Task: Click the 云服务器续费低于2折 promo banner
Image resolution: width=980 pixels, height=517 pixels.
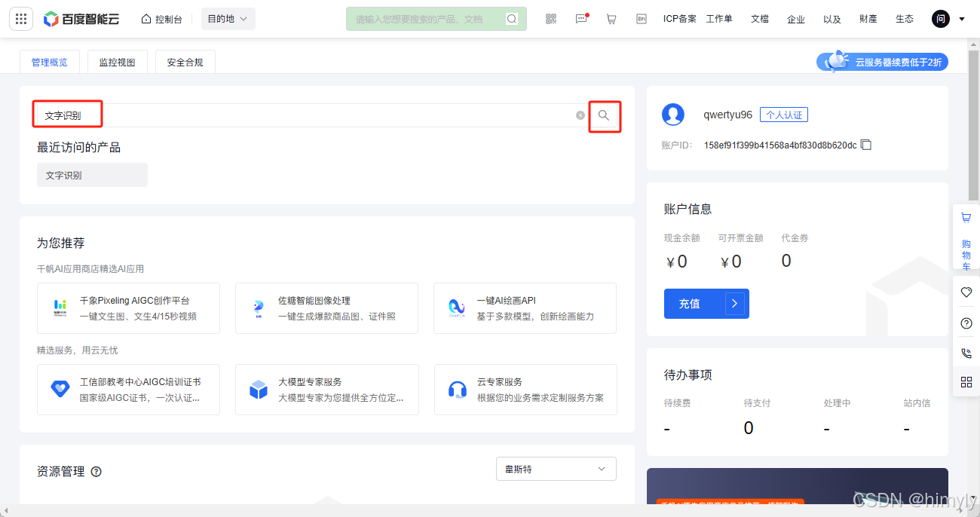Action: [x=883, y=62]
